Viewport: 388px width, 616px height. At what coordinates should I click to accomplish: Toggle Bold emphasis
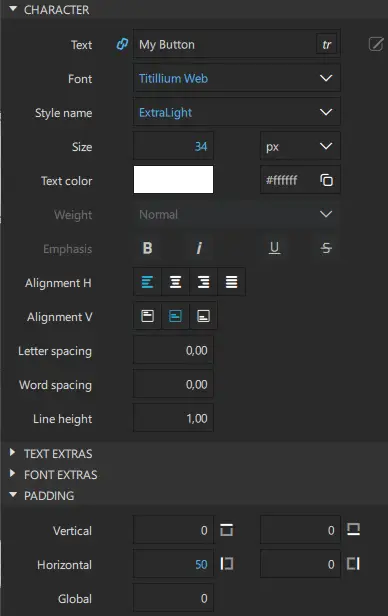147,248
